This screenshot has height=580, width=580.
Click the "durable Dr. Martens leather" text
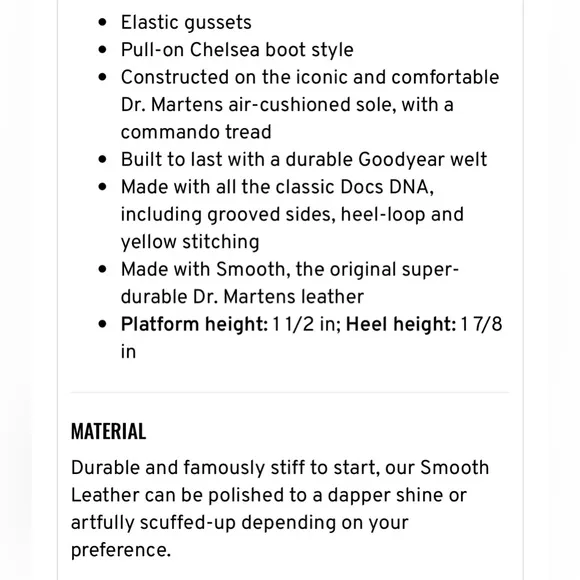click(242, 297)
